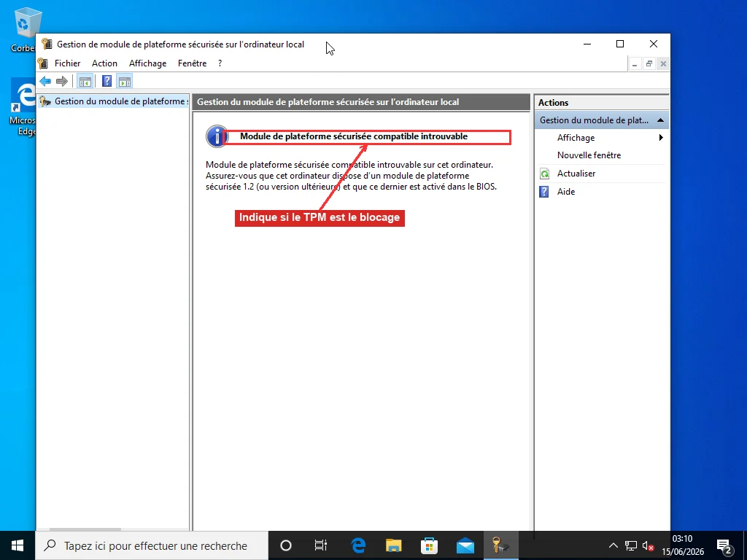Expand the Affichage submenu arrow in Actions

[661, 138]
